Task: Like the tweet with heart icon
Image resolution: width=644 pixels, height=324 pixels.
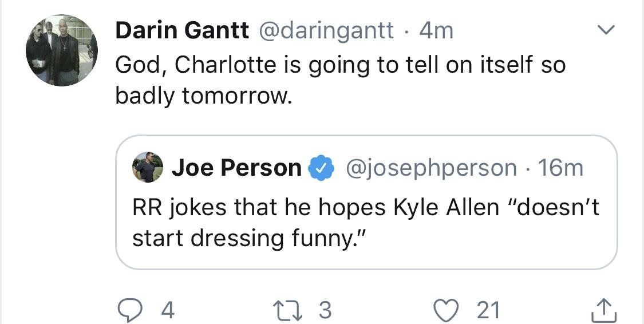Action: 447,310
